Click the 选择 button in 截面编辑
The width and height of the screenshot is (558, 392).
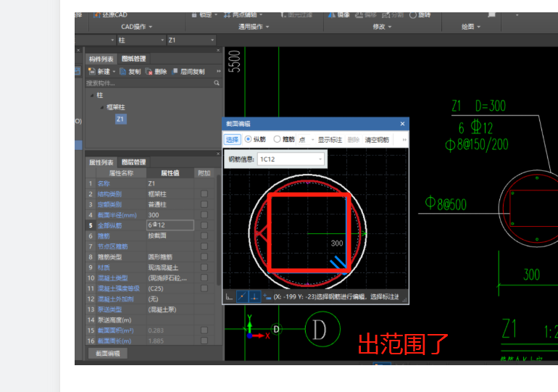(x=233, y=139)
